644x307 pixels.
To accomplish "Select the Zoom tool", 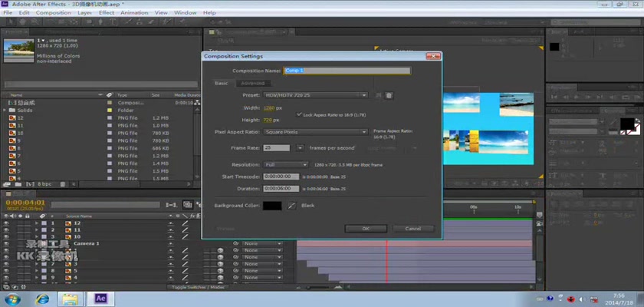I will pos(34,21).
